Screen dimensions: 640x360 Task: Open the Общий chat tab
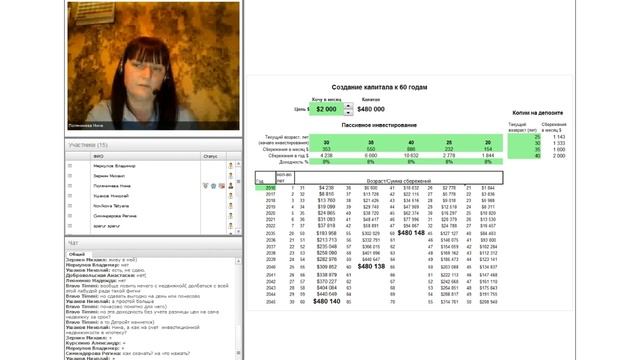pos(76,254)
